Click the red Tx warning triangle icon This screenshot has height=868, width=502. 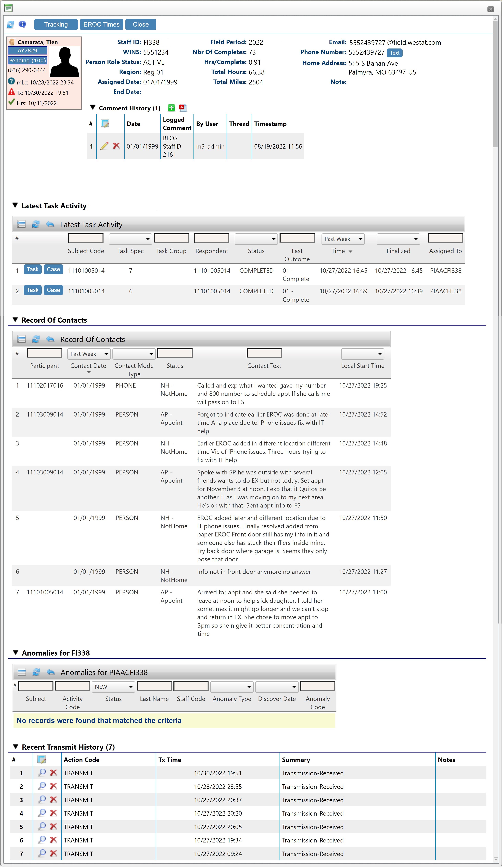click(11, 92)
